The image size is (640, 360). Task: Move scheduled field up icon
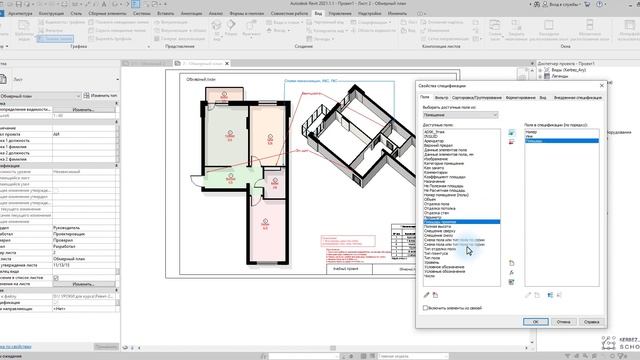(550, 295)
